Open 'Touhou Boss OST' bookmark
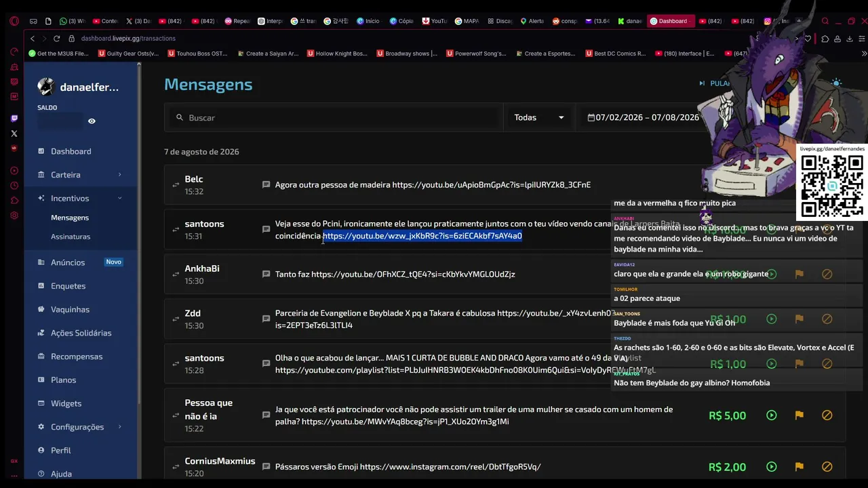868x488 pixels. coord(198,54)
